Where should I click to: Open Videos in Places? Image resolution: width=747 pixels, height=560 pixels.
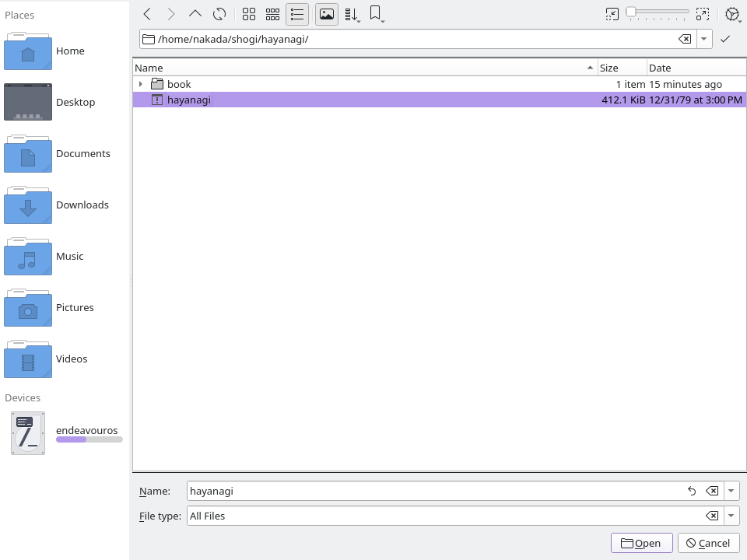(x=65, y=359)
